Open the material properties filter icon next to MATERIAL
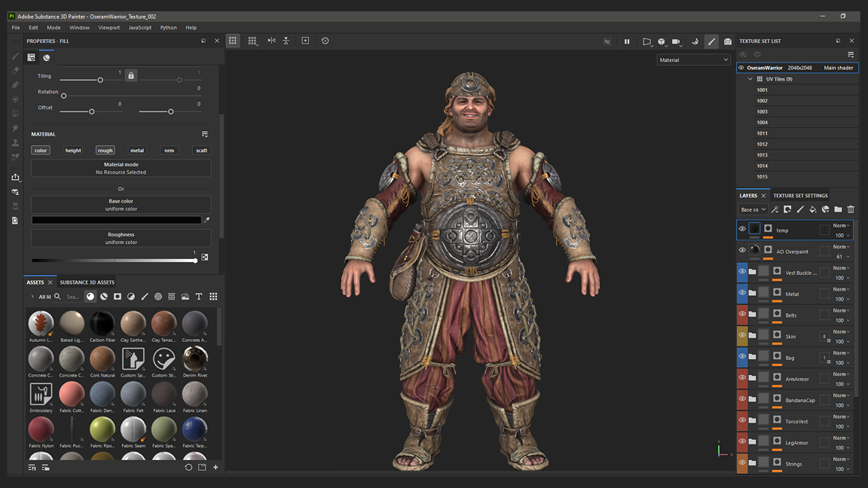The height and width of the screenshot is (488, 868). pos(203,134)
